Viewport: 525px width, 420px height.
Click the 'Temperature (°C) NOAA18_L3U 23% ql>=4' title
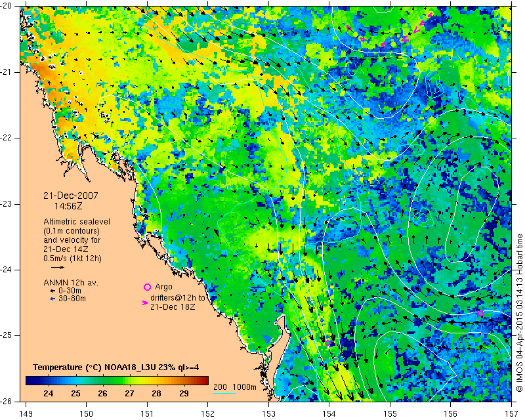tap(116, 367)
